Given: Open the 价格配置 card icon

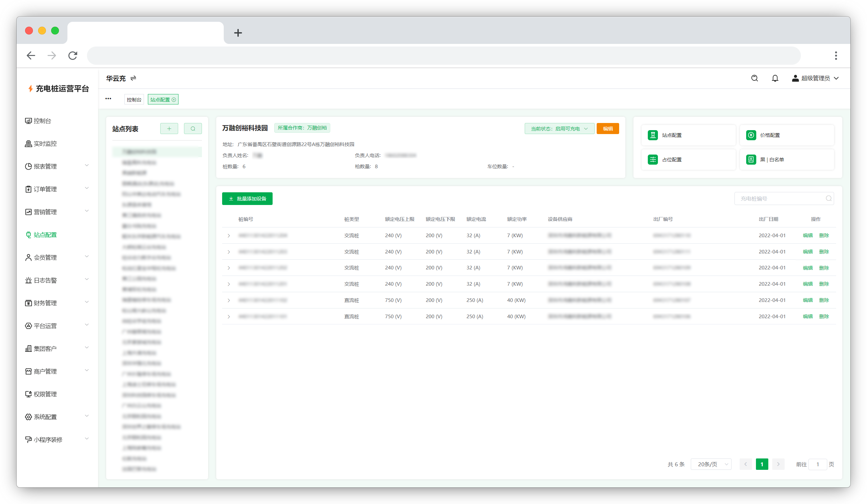Looking at the screenshot, I should (751, 135).
